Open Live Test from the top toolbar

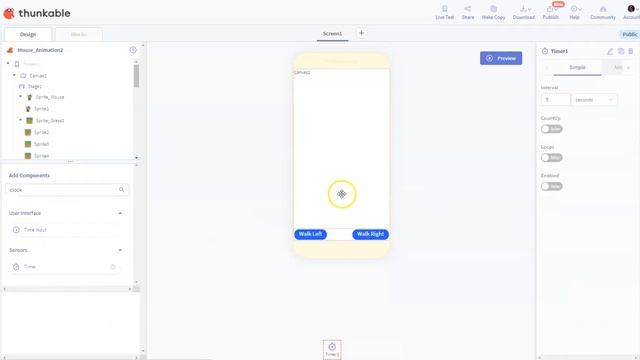444,12
